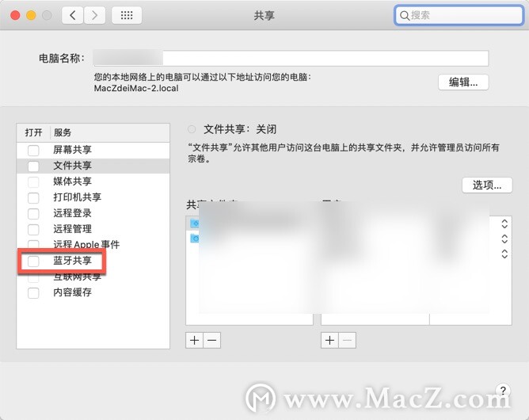Image resolution: width=529 pixels, height=420 pixels.
Task: Open the second user permission stepper
Action: 504,239
